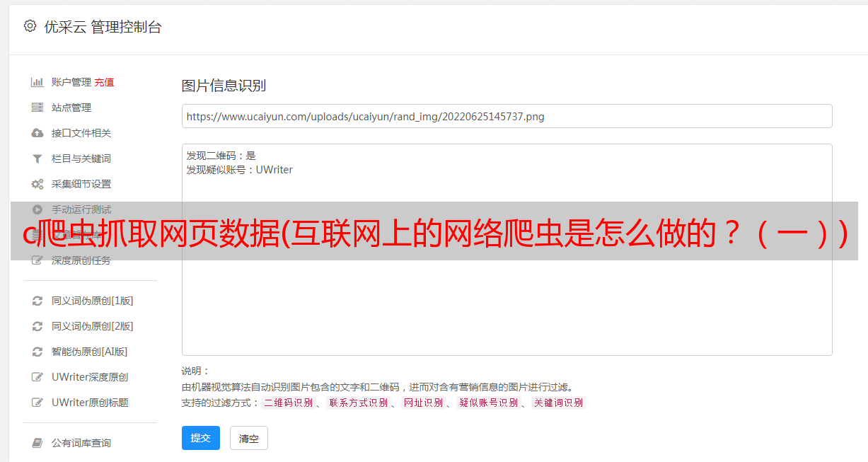Click the gear icon beside 优采云 管理控制台

[x=30, y=26]
